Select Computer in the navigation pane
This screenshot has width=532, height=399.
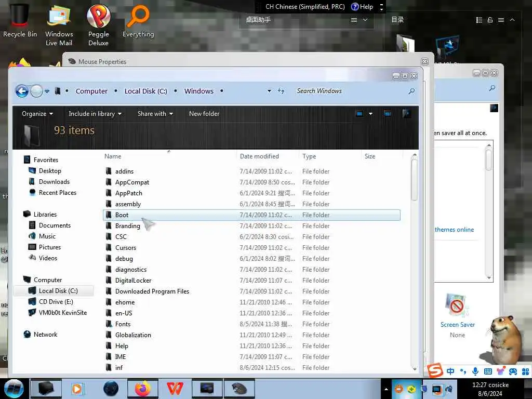coord(47,280)
